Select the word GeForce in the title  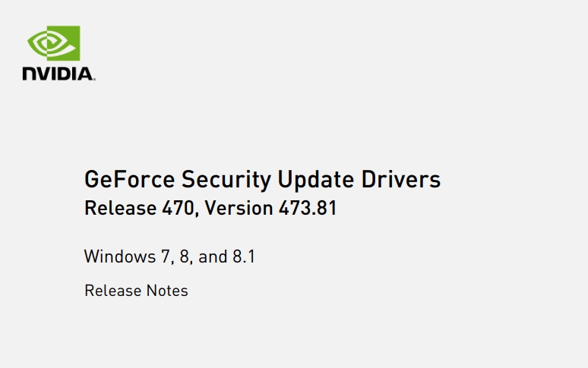129,179
